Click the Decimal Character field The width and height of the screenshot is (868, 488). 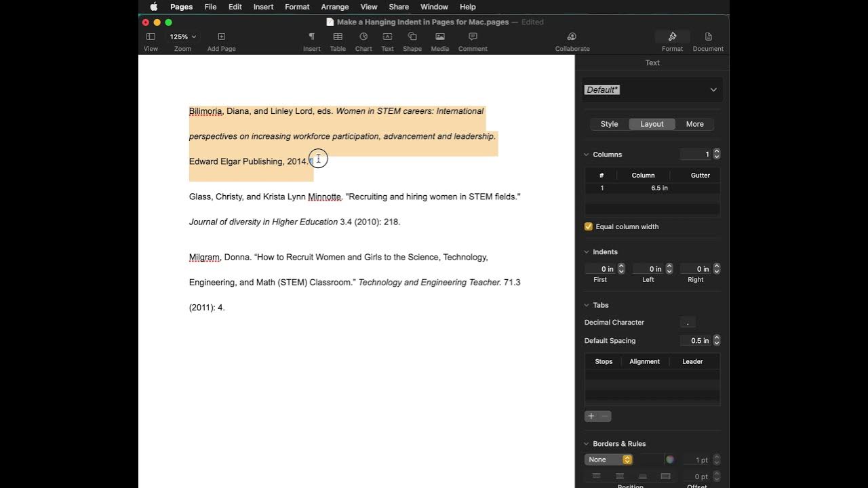(x=688, y=323)
